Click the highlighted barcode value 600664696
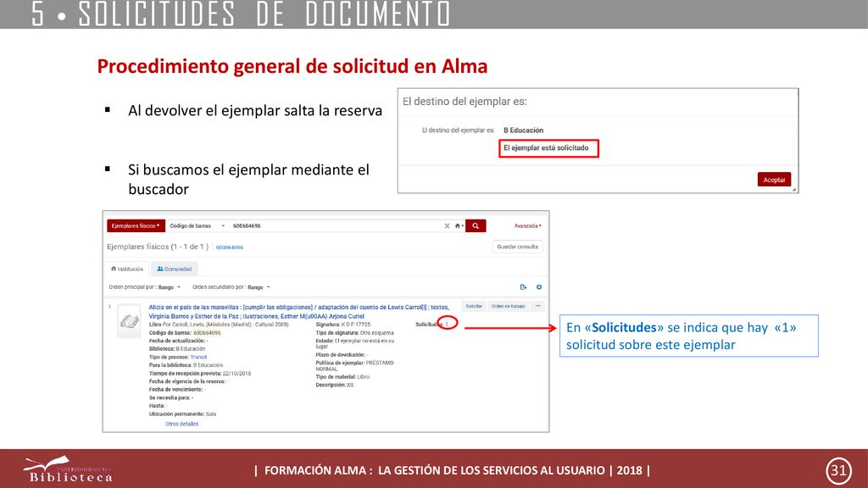The width and height of the screenshot is (868, 488). click(x=207, y=332)
